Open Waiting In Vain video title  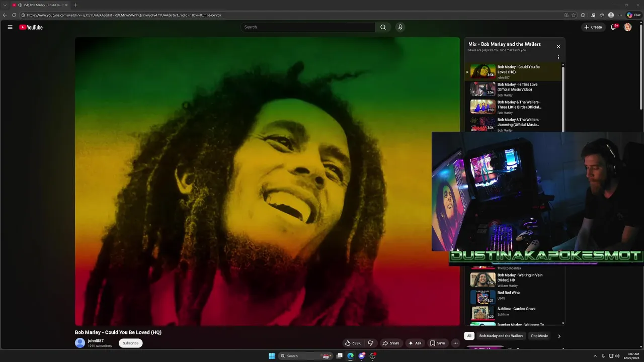point(520,278)
